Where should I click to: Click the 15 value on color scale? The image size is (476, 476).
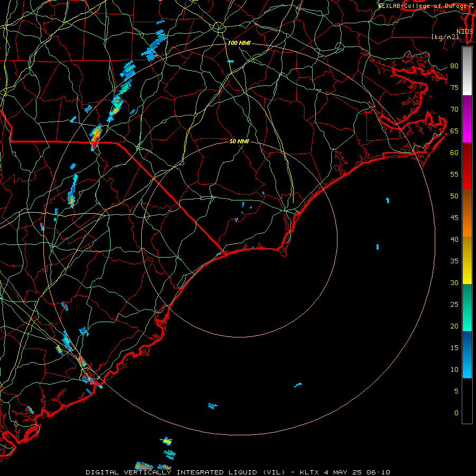pyautogui.click(x=454, y=347)
